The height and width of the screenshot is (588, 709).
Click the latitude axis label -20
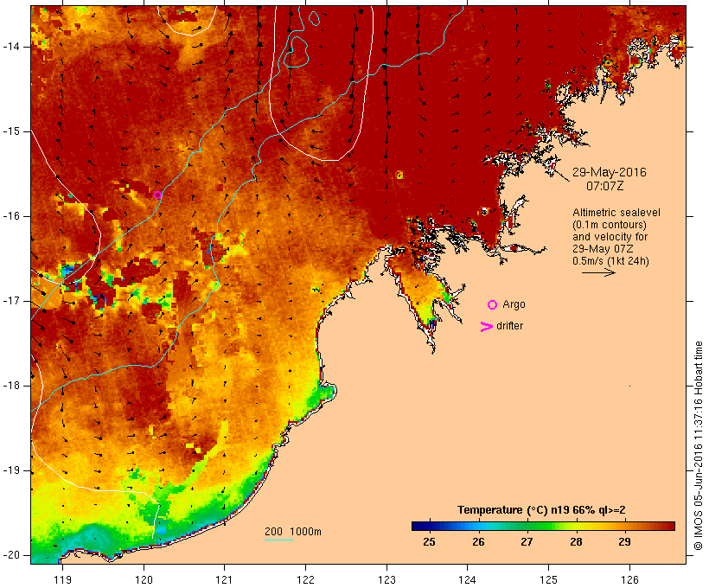point(11,555)
